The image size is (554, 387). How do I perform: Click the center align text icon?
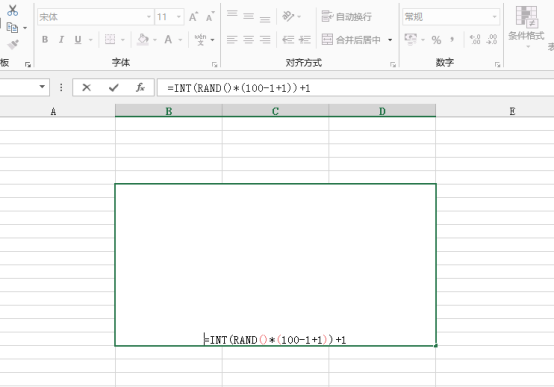point(249,39)
